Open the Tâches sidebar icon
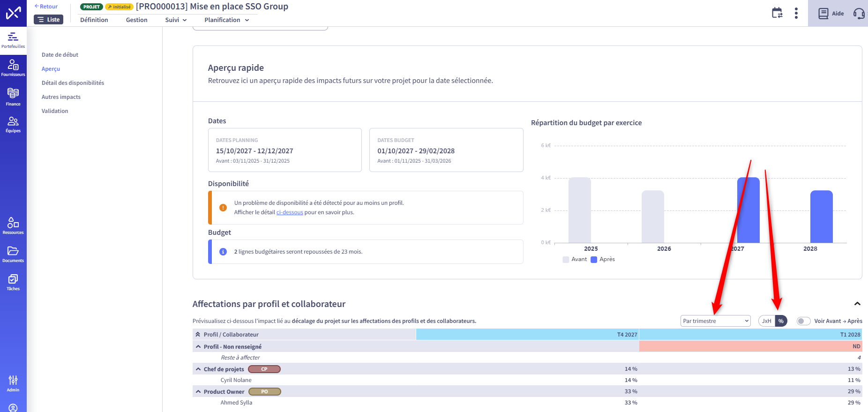Screen dimensions: 868x412 (x=13, y=282)
